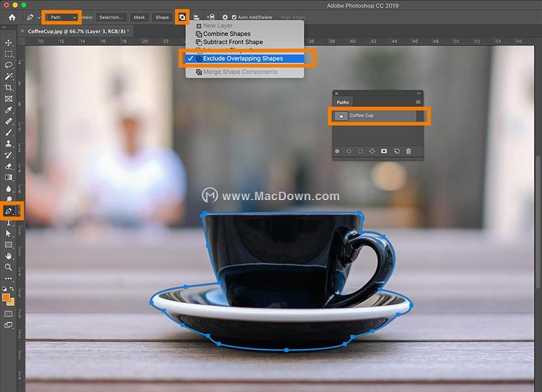This screenshot has height=392, width=542.
Task: Click the Shape button
Action: [162, 17]
